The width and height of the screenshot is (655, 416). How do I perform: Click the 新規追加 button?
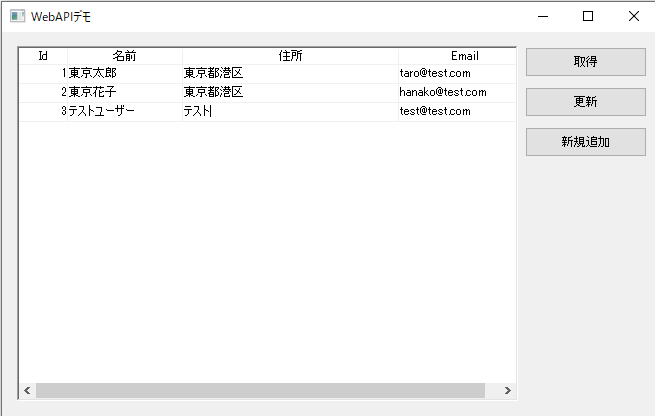coord(585,142)
